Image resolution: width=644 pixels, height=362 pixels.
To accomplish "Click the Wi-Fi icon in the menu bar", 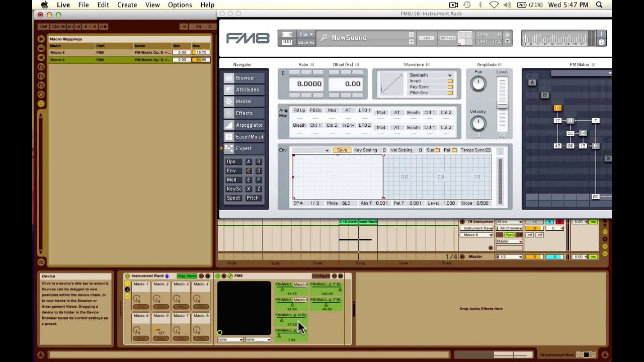I will [494, 5].
